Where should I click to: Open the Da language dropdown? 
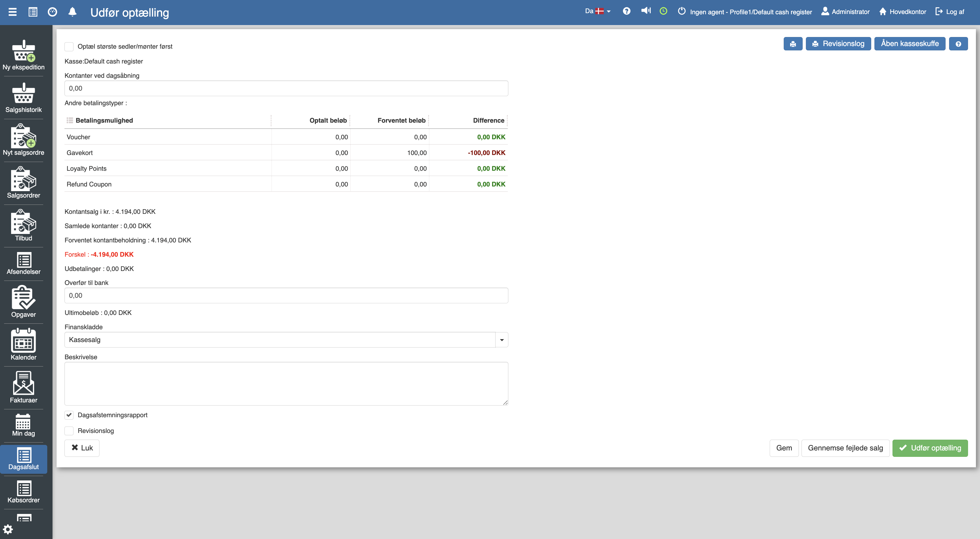598,11
